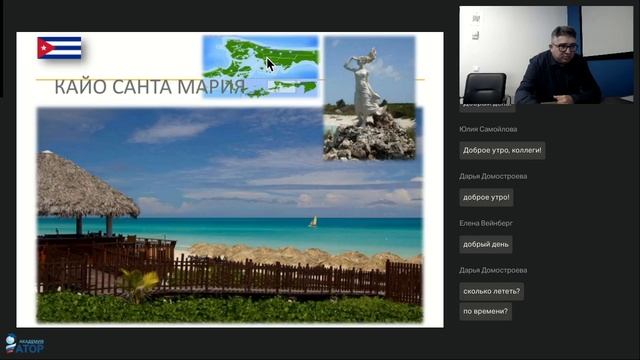Click chat message 'сколько лететь?'

click(x=491, y=291)
